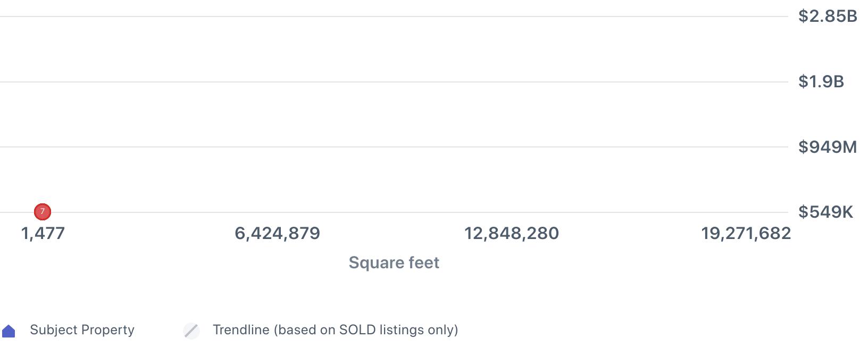Viewport: 868px width, 346px height.
Task: Toggle the Subject Property legend label
Action: click(x=82, y=330)
